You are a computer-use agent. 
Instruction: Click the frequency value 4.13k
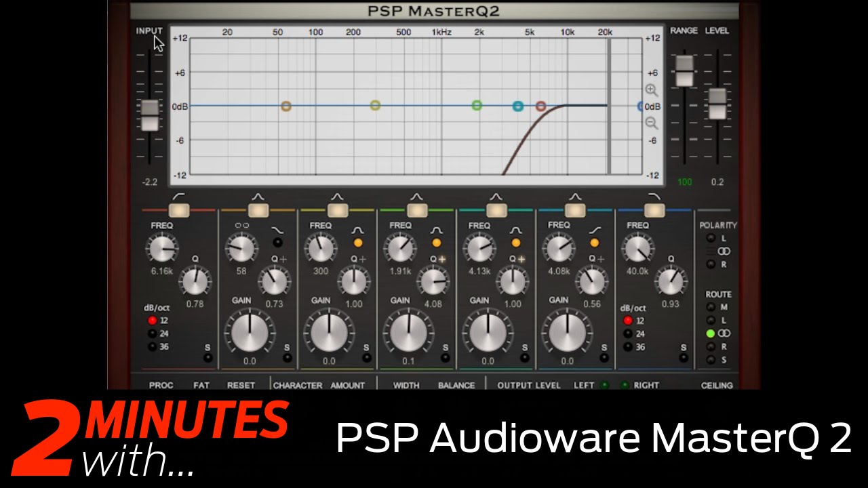479,271
